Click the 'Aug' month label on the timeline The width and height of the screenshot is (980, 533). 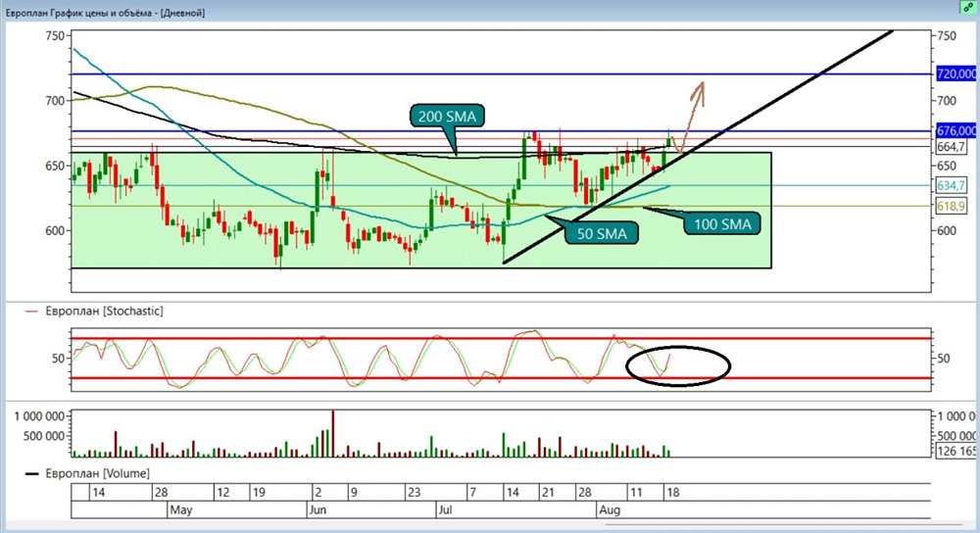[x=610, y=509]
